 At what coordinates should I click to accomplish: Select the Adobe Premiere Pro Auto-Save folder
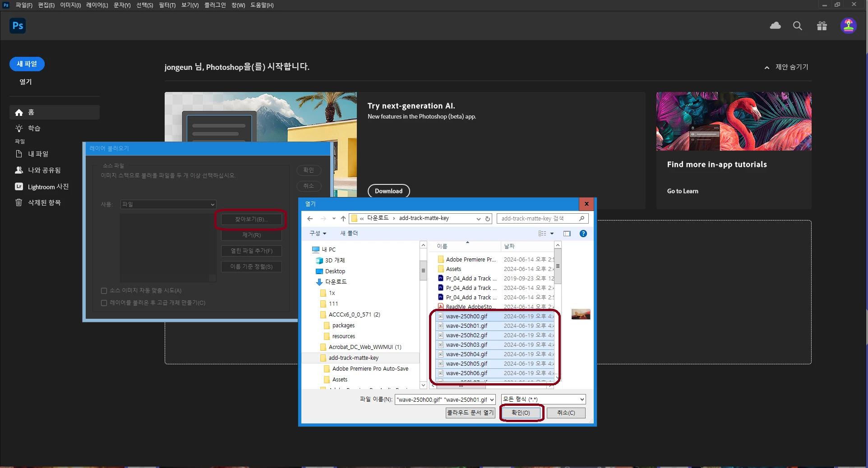tap(366, 369)
